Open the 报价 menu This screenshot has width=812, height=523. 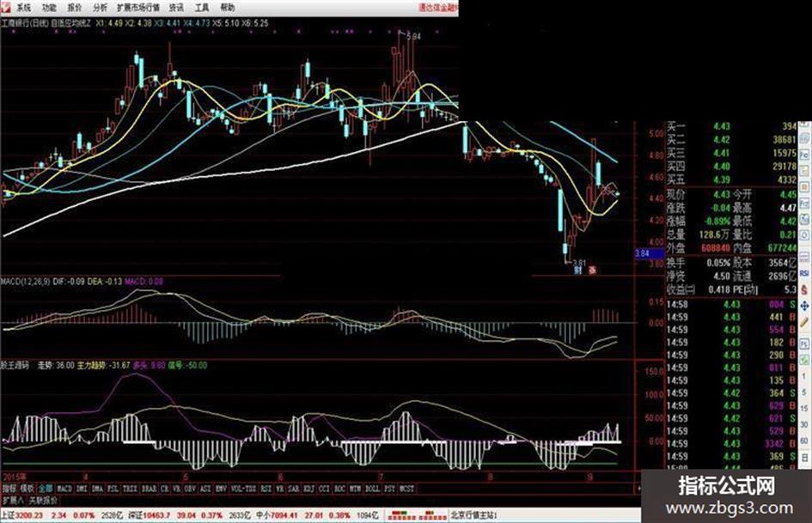(x=75, y=7)
